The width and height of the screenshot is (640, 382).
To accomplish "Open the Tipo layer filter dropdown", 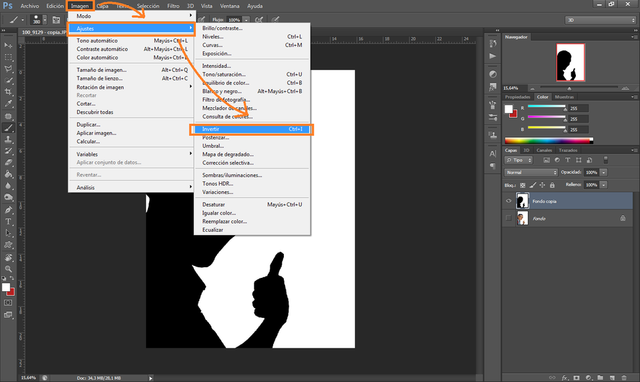I will click(519, 160).
